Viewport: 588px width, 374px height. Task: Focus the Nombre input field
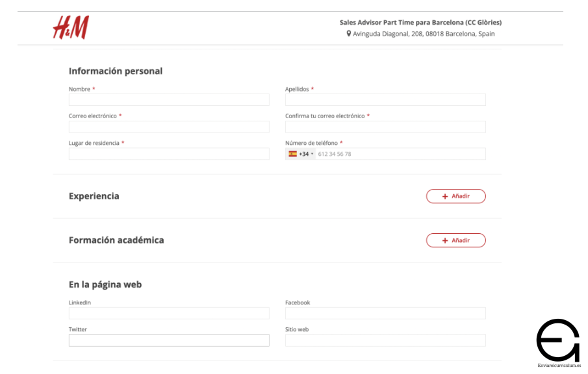click(169, 100)
